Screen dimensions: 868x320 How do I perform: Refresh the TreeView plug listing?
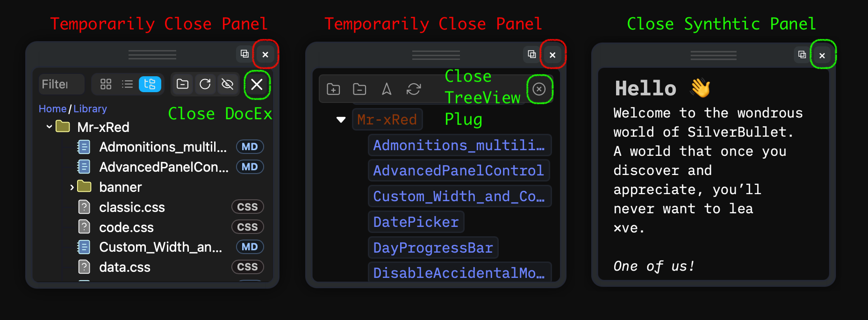[413, 89]
